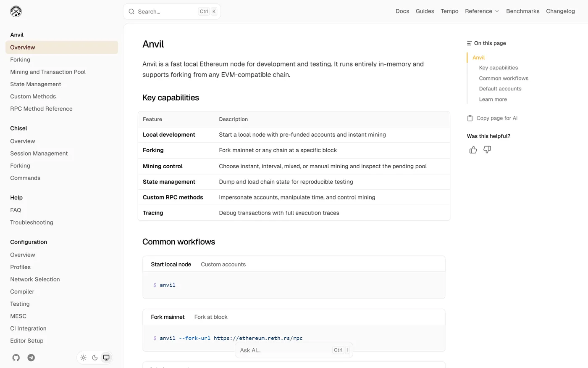Open Network Selection sidebar page
Viewport: 588px width, 368px height.
point(62,279)
